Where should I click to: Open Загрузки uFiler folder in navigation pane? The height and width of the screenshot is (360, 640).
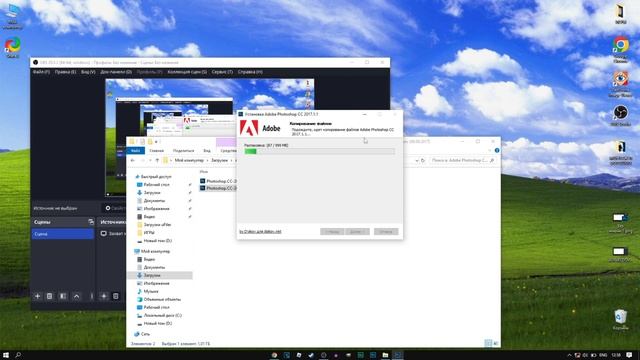[154, 224]
